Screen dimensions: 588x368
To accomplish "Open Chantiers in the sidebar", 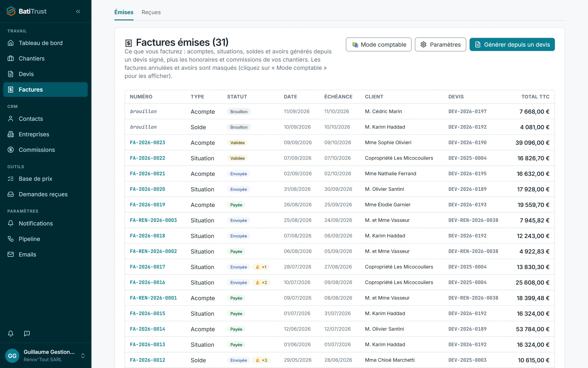I will [45, 59].
